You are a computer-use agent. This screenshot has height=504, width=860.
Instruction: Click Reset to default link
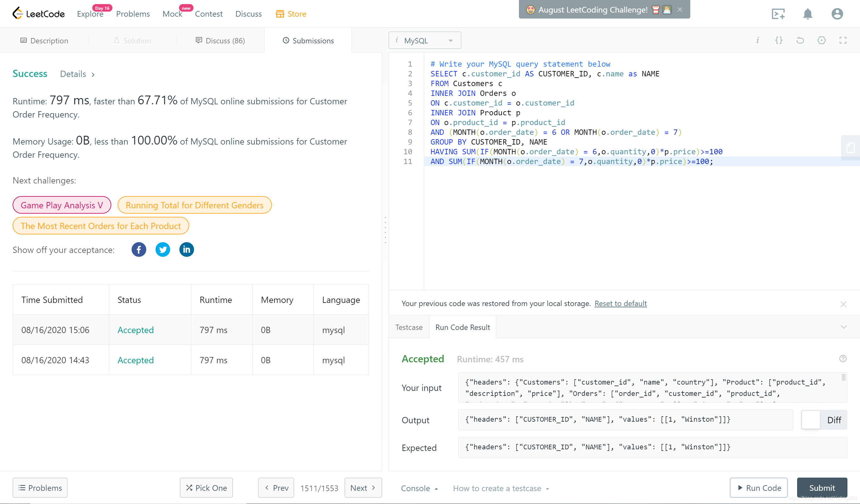pyautogui.click(x=620, y=303)
